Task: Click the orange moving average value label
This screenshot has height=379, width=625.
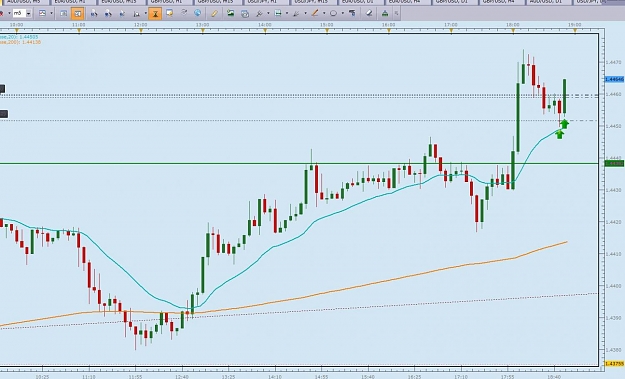Action: 20,42
